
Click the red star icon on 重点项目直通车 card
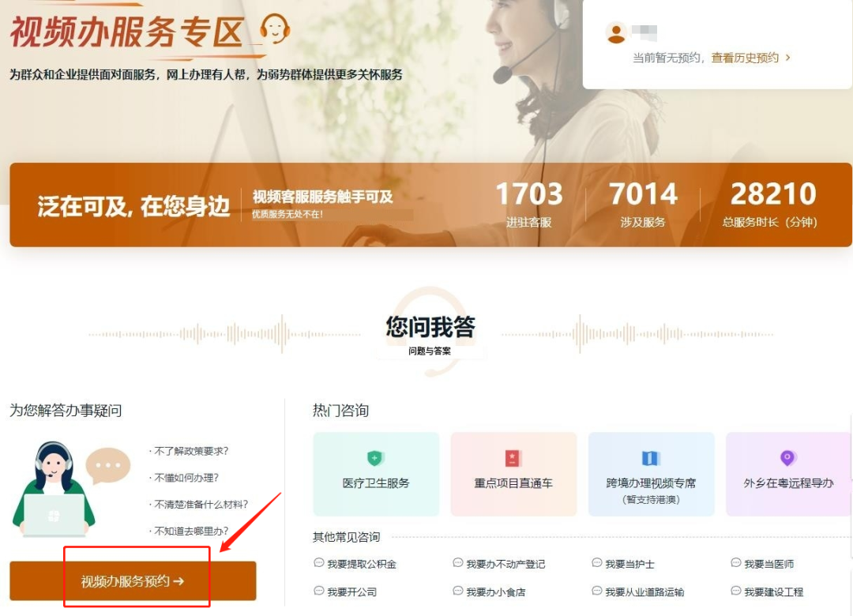[513, 456]
